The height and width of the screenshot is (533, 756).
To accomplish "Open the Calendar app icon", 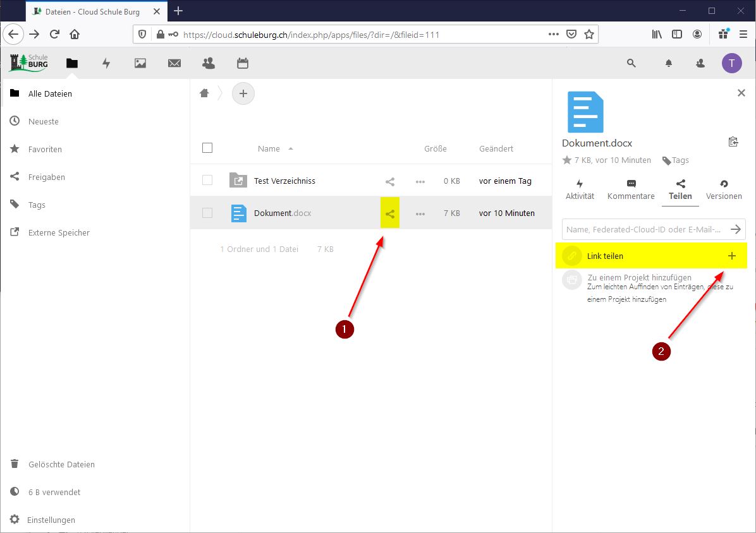I will click(x=242, y=63).
